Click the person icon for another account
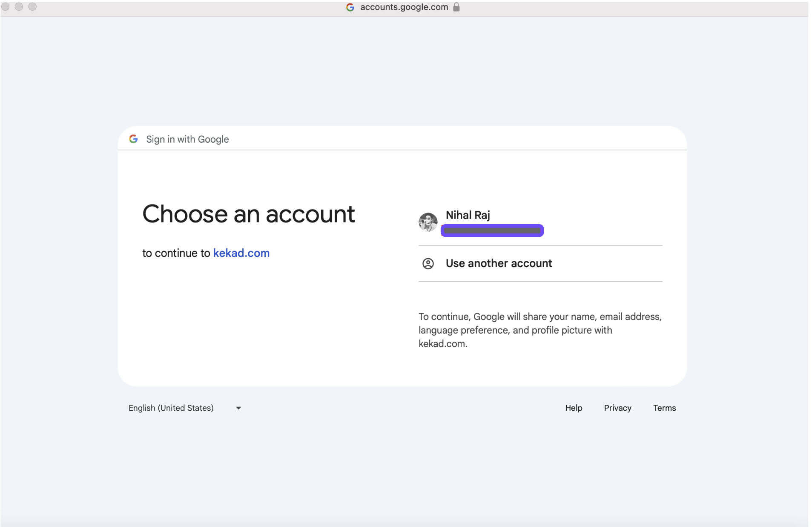The width and height of the screenshot is (812, 527). 428,264
